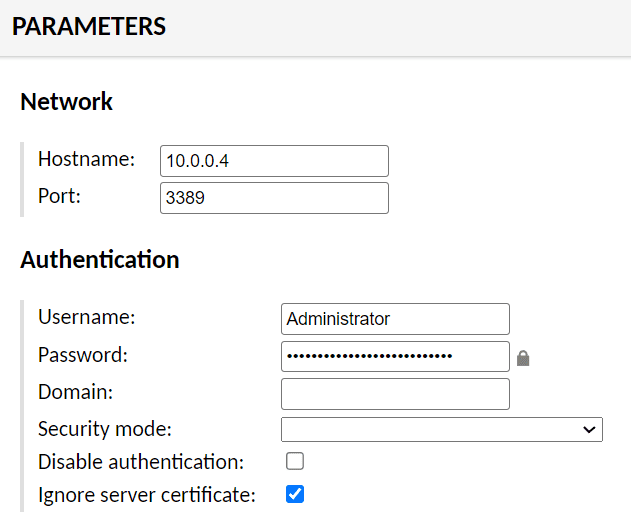This screenshot has height=522, width=631.
Task: Click the Password label text
Action: click(85, 354)
